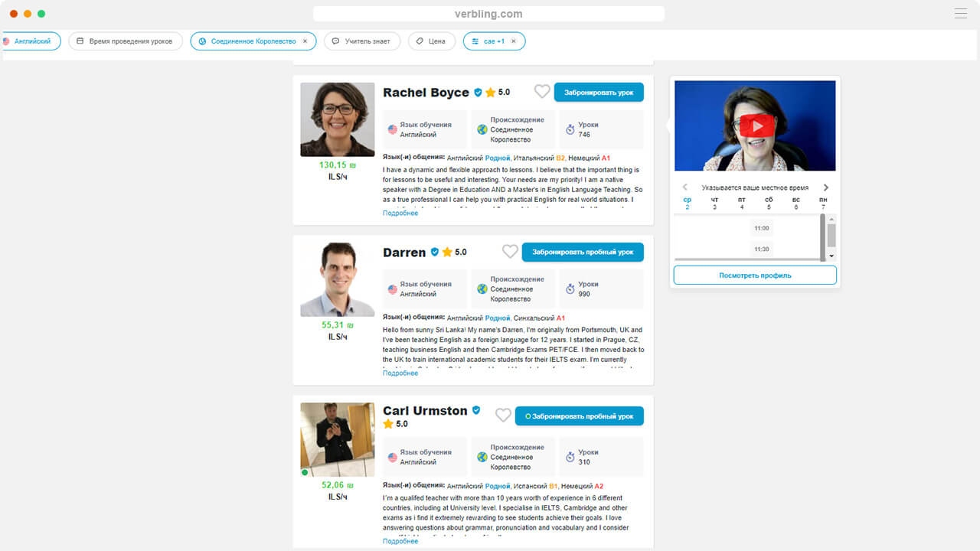Click Посмотреть профиль button
This screenshot has width=980, height=551.
755,275
